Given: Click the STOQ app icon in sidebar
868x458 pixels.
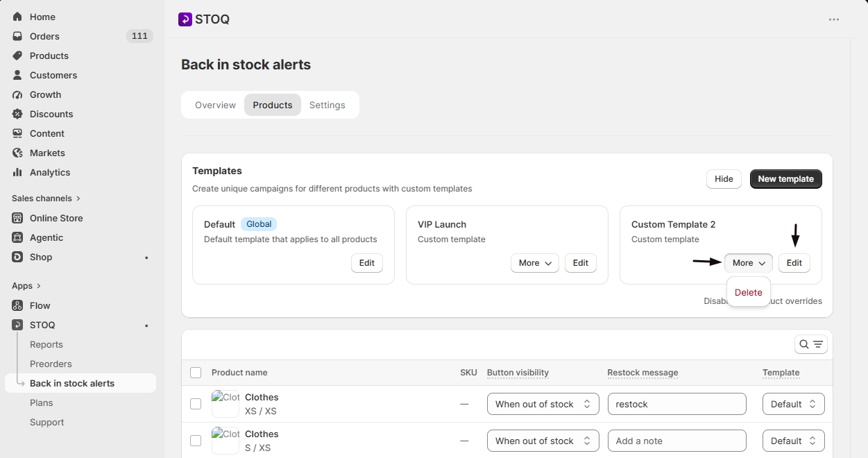Looking at the screenshot, I should point(17,325).
